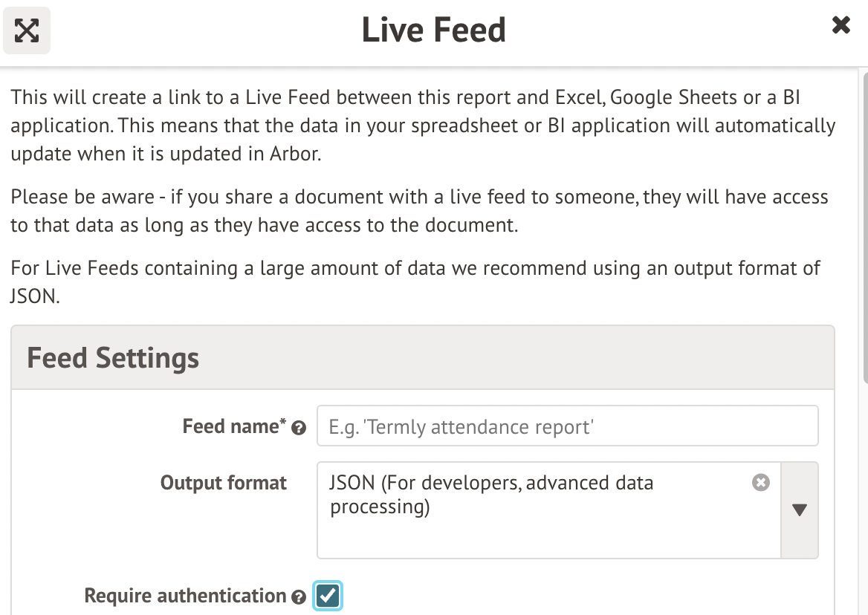Click the Live Feed dialog title

pyautogui.click(x=433, y=30)
